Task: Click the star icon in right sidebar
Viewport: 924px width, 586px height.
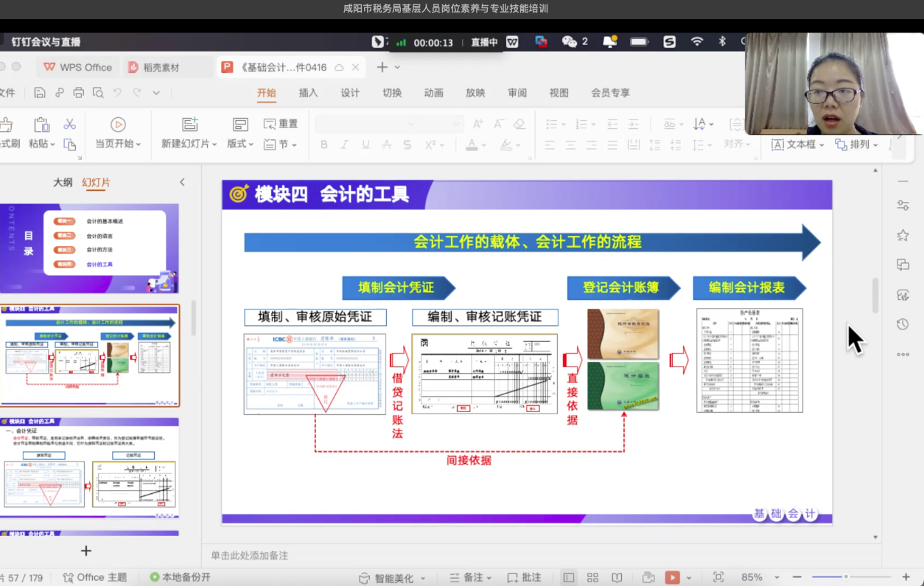Action: point(903,235)
